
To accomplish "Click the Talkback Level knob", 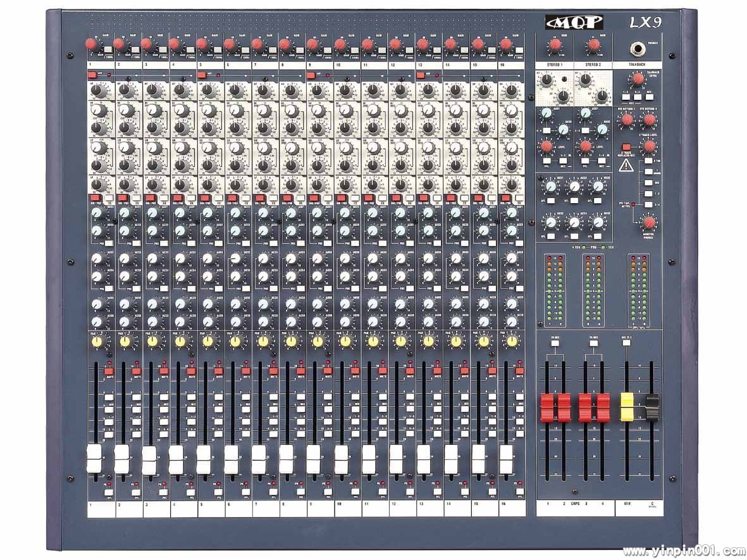I will click(x=637, y=80).
